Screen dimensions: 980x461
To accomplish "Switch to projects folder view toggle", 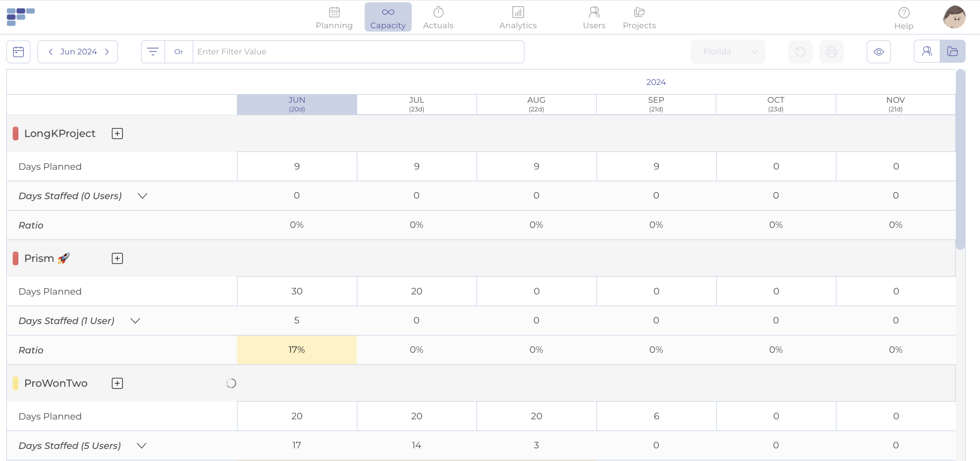I will [952, 51].
